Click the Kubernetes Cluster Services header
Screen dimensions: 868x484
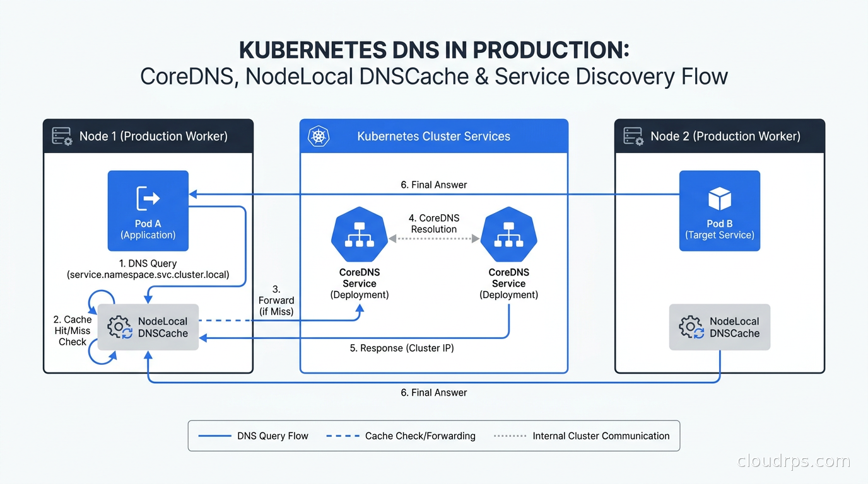tap(434, 136)
